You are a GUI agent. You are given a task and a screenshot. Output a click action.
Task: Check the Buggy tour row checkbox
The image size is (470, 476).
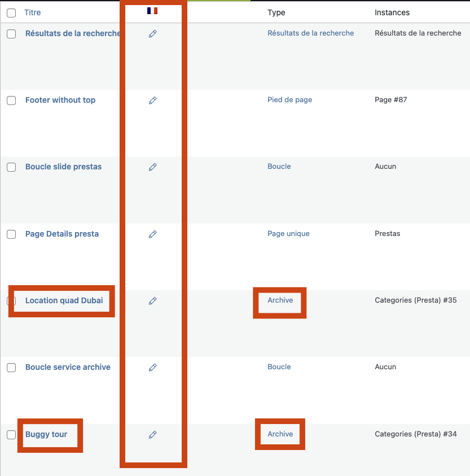(11, 435)
